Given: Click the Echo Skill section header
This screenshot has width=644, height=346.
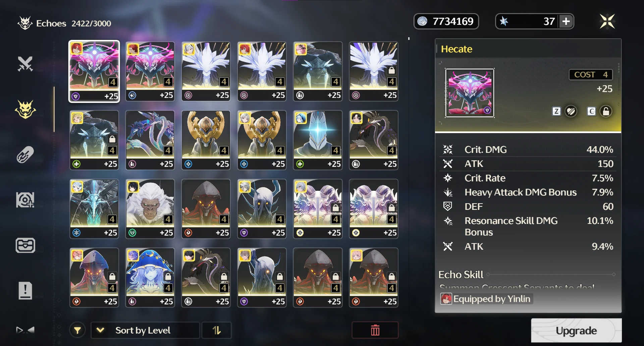Looking at the screenshot, I should coord(461,275).
